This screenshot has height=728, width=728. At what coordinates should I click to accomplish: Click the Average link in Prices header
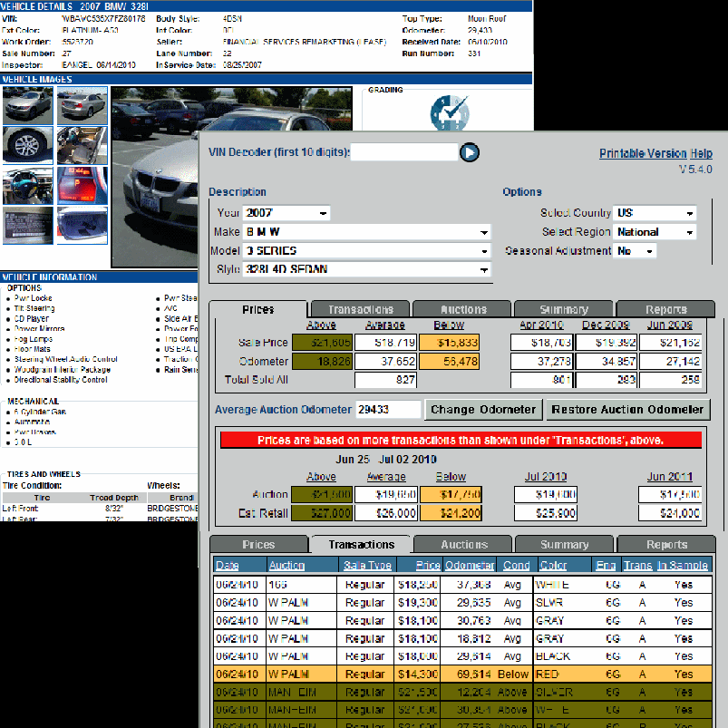(x=385, y=325)
